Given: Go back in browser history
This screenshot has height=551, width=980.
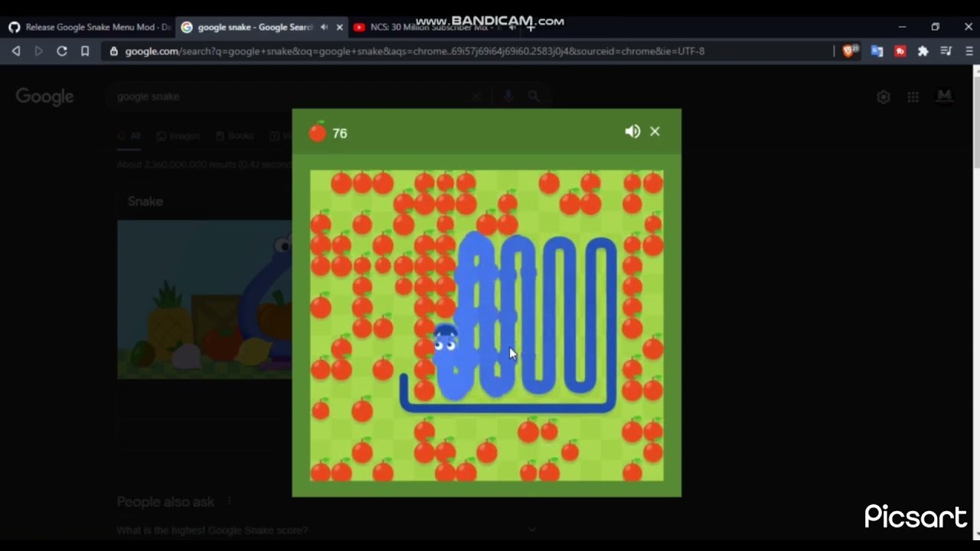Looking at the screenshot, I should tap(16, 51).
